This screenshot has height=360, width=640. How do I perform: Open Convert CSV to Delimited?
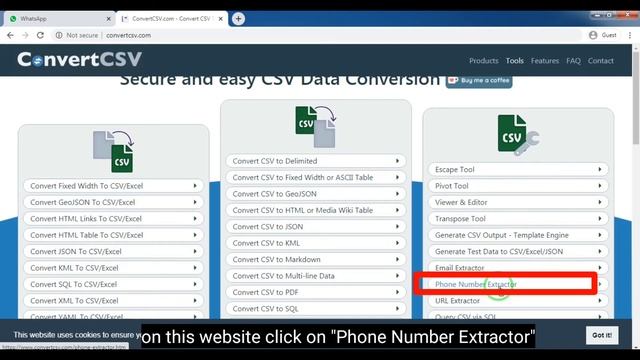316,161
